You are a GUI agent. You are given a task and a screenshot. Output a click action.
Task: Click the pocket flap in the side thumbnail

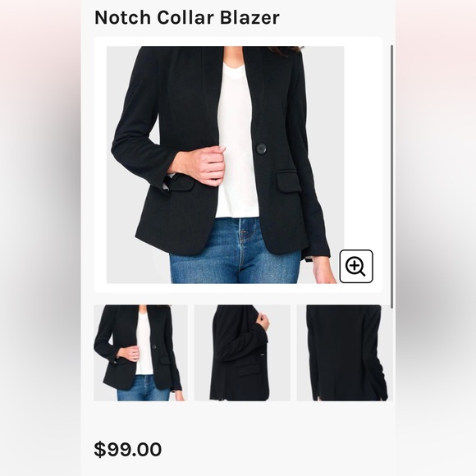coord(249,370)
